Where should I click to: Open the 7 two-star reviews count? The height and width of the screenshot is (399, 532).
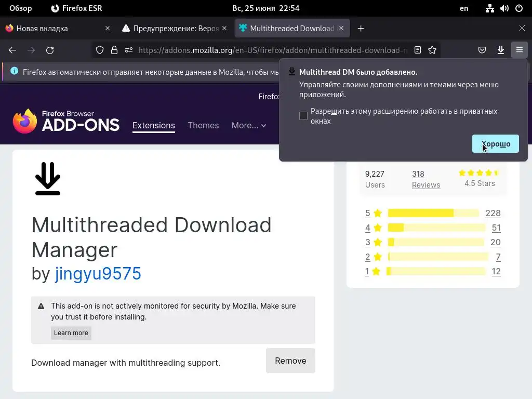[x=498, y=257]
